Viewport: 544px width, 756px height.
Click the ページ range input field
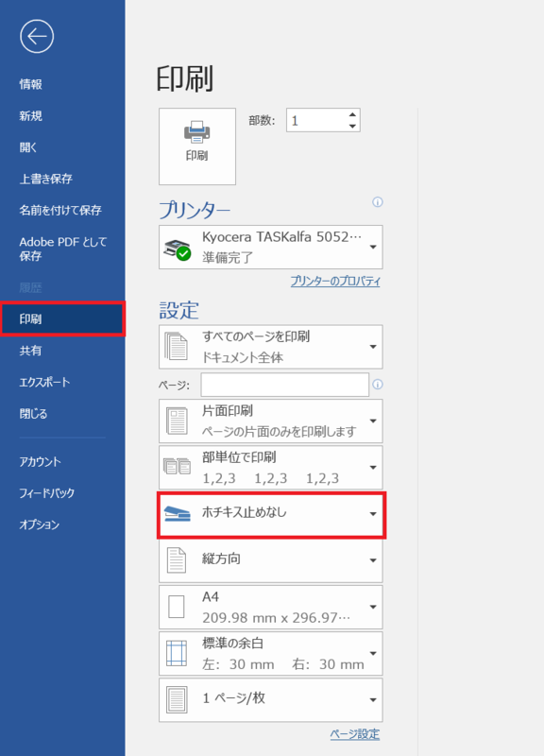pos(285,385)
